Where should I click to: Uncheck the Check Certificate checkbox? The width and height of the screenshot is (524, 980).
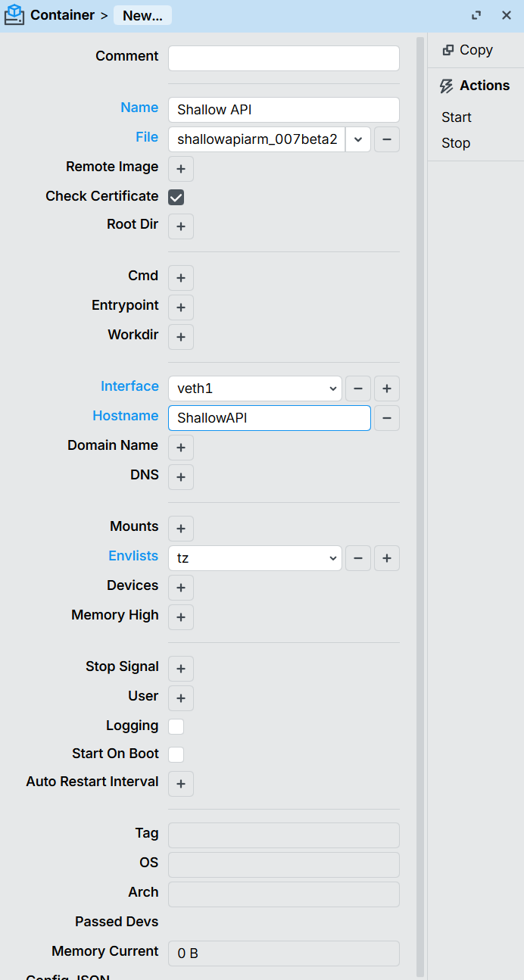(176, 198)
